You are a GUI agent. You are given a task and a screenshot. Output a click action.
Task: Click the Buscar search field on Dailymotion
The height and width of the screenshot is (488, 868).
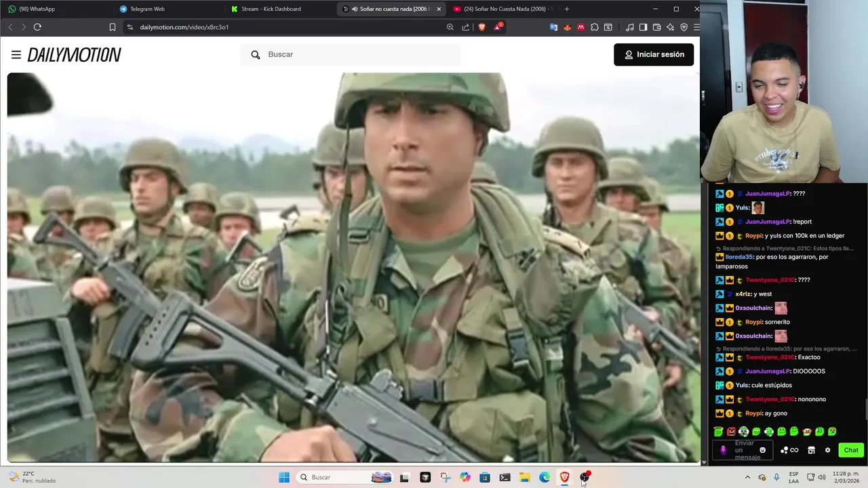(350, 54)
